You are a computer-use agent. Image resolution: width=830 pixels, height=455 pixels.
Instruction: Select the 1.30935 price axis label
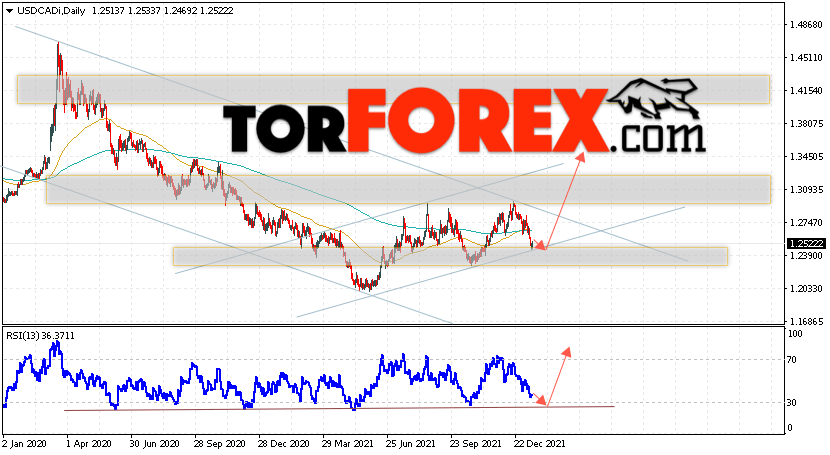click(806, 189)
